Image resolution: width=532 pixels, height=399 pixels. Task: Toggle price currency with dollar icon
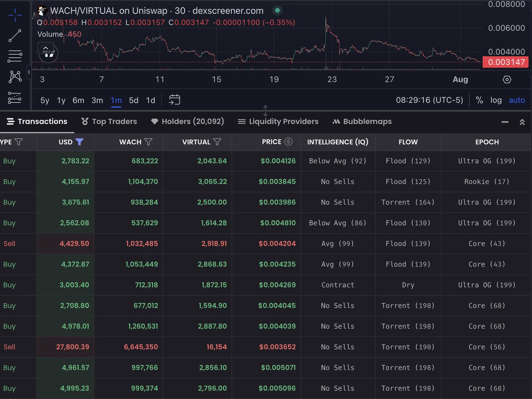pyautogui.click(x=289, y=142)
